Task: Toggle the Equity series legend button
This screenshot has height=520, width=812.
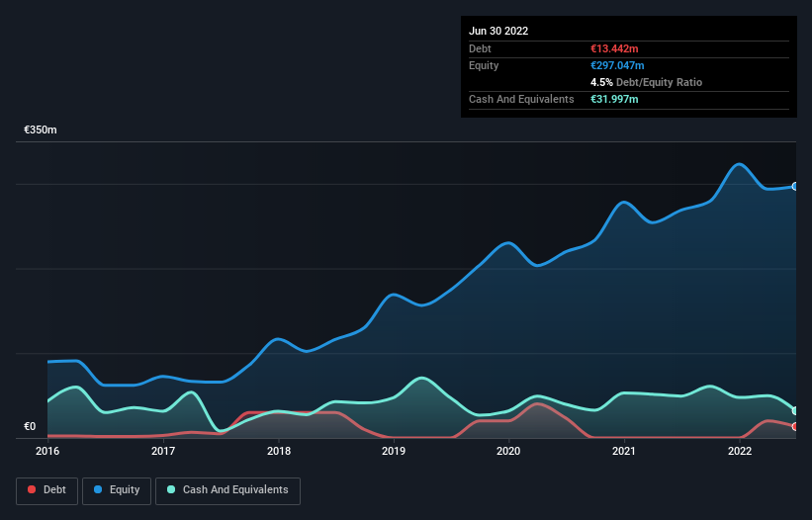Action: pos(117,490)
